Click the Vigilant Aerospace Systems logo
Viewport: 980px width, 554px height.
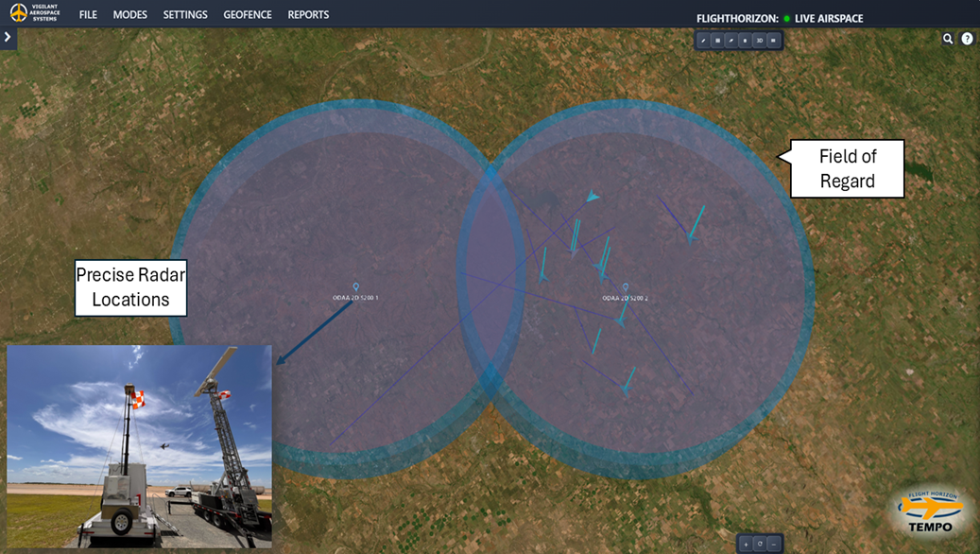click(35, 13)
